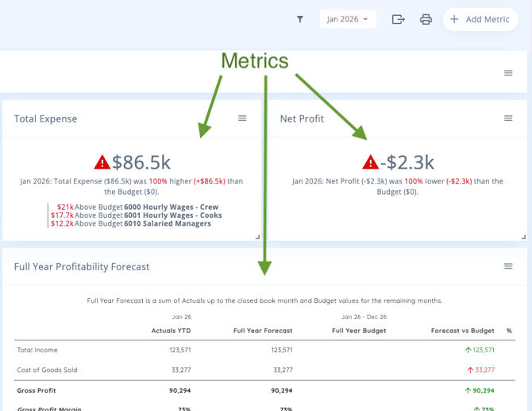Open the Jan 2026 period dropdown

pyautogui.click(x=348, y=19)
